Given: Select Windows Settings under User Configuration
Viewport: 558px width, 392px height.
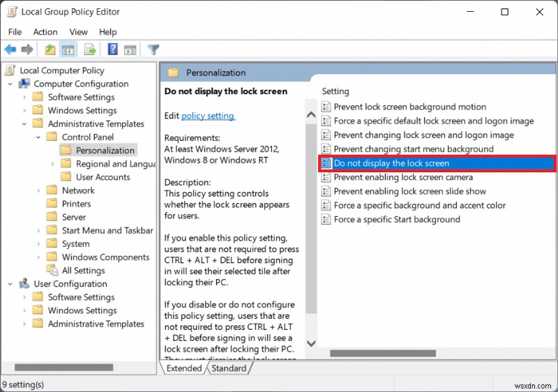Looking at the screenshot, I should (x=82, y=310).
